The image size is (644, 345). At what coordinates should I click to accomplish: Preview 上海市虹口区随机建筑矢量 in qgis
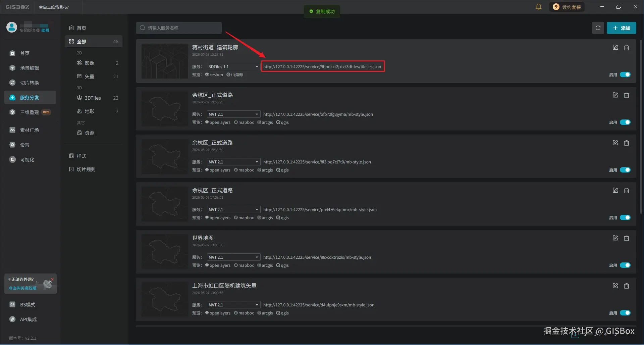click(x=282, y=313)
